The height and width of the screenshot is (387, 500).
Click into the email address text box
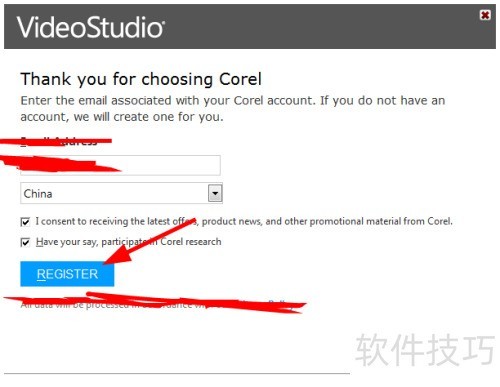coord(120,165)
